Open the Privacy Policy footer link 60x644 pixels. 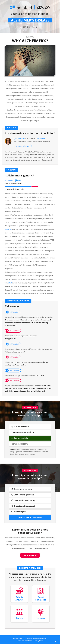[x=39, y=641]
